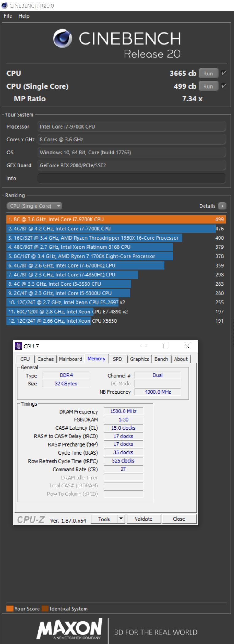Viewport: 234px width, 644px height.
Task: Select ranking row 11 Xeon E7-4890 v2
Action: point(116,312)
